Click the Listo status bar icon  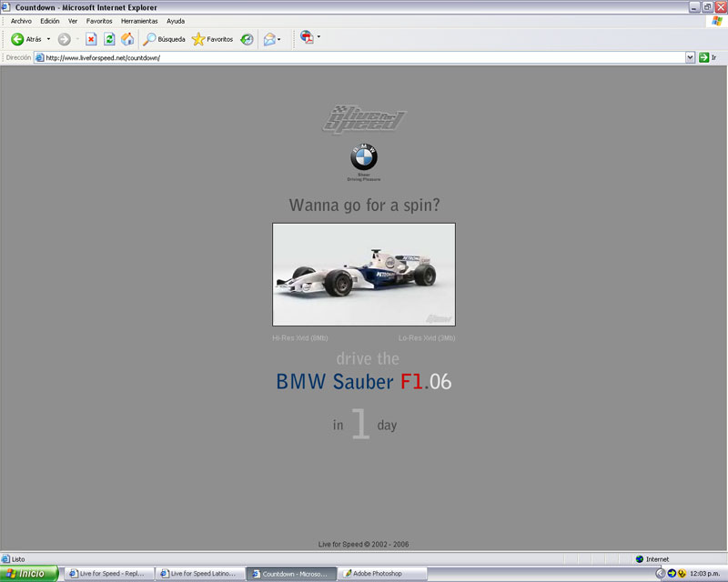(x=5, y=558)
